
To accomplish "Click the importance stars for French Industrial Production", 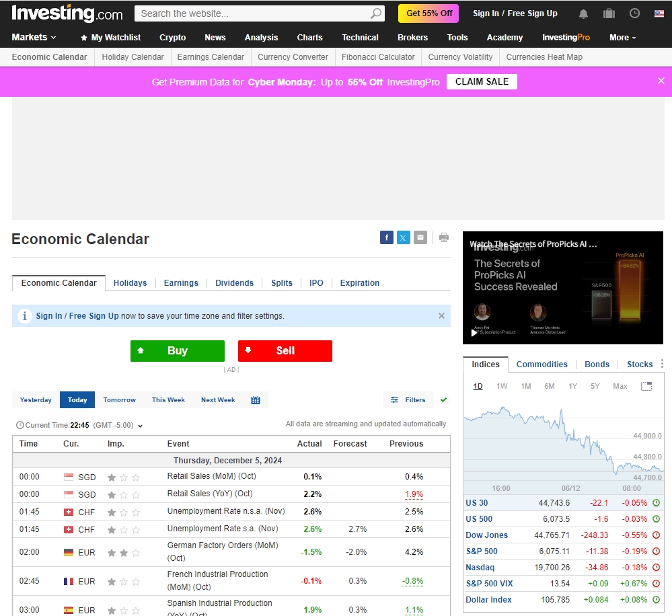I will click(x=123, y=582).
